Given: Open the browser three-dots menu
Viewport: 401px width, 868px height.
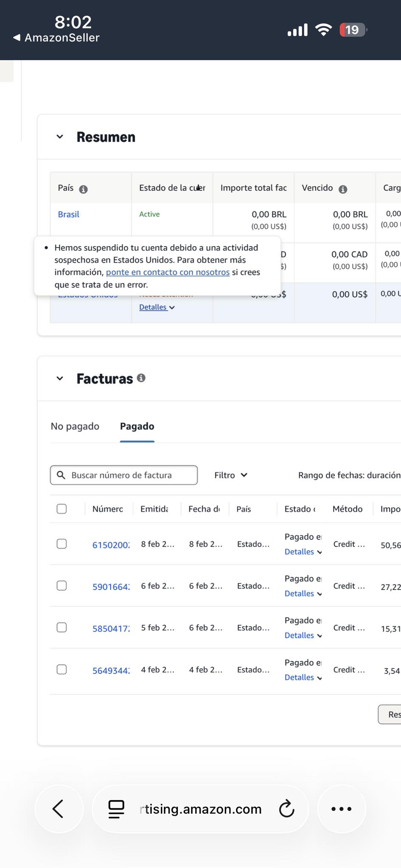Looking at the screenshot, I should [x=341, y=809].
